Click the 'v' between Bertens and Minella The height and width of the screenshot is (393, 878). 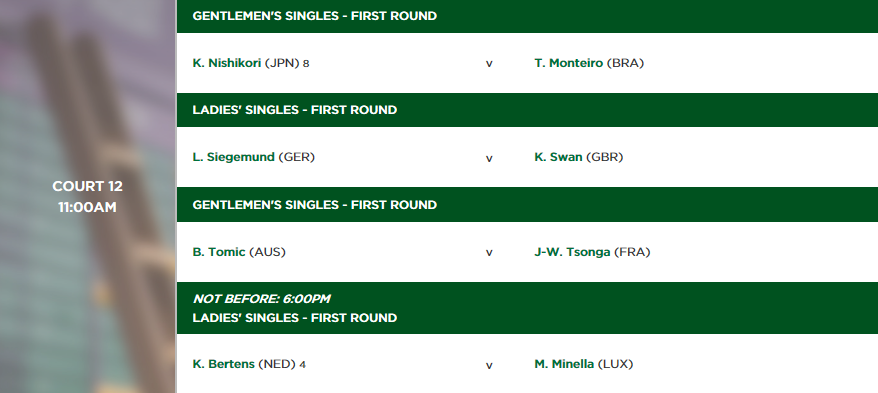[489, 366]
